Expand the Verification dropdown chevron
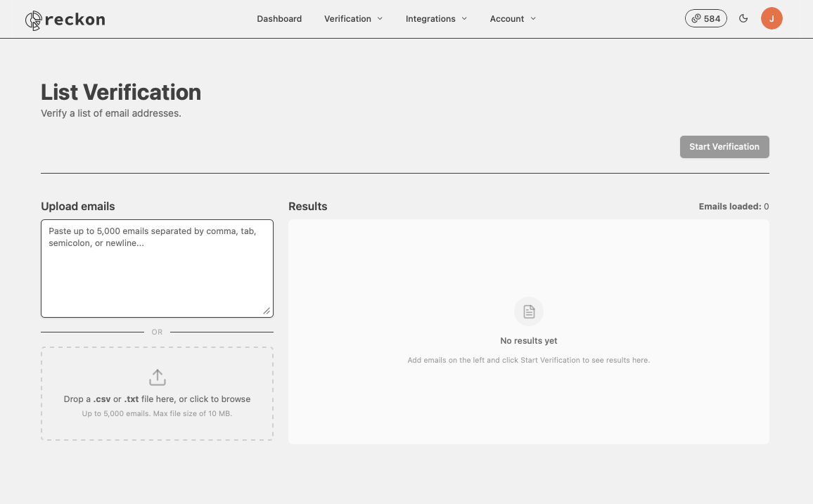The width and height of the screenshot is (813, 504). tap(380, 19)
